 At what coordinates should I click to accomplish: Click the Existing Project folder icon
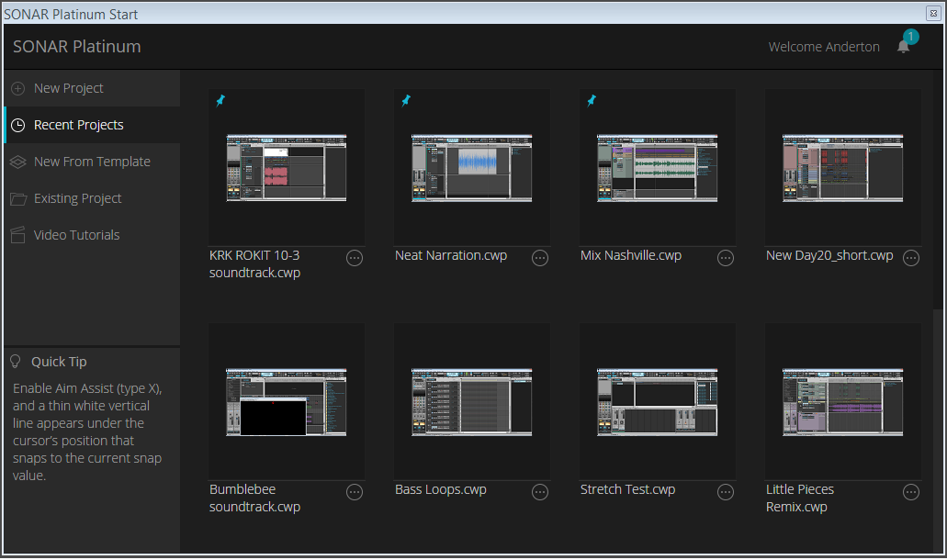[18, 198]
